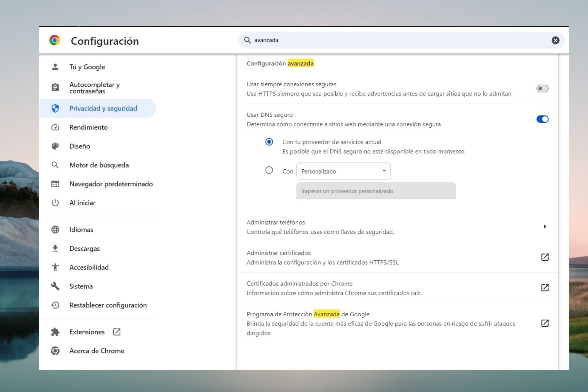Click the 'Configuración avanzada' section heading
The image size is (588, 392).
tap(280, 63)
